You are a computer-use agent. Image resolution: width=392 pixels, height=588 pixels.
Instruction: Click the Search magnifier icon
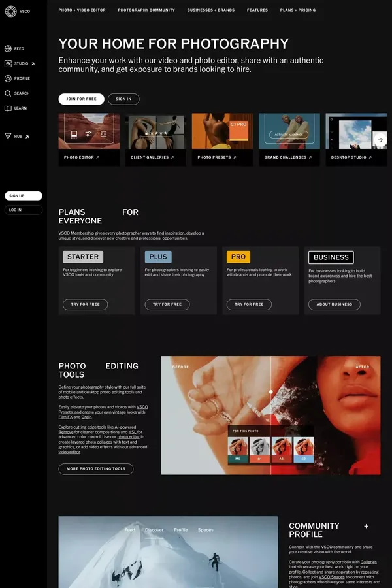point(8,93)
